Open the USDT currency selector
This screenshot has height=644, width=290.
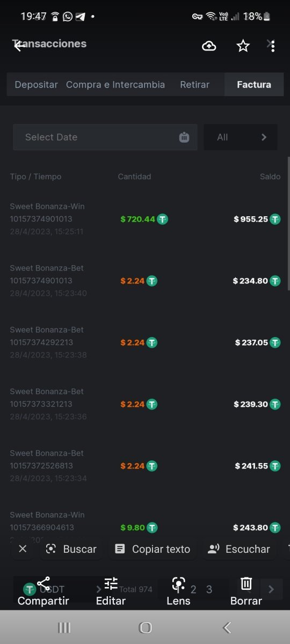pyautogui.click(x=60, y=589)
